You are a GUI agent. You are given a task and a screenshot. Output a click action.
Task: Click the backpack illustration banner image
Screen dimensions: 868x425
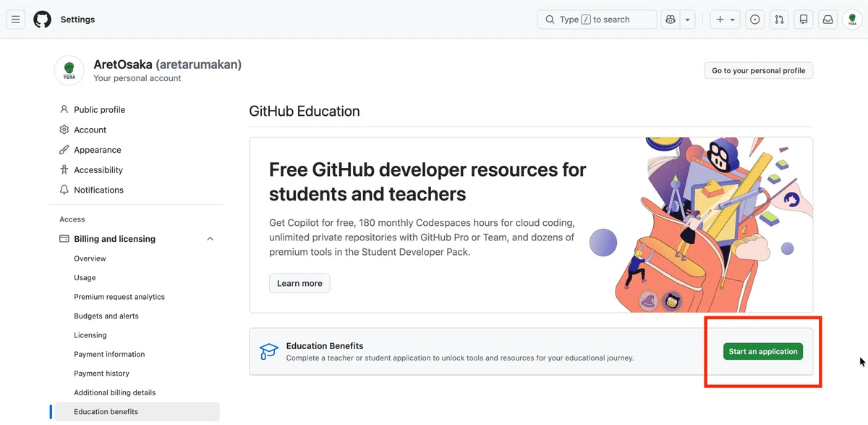[702, 224]
